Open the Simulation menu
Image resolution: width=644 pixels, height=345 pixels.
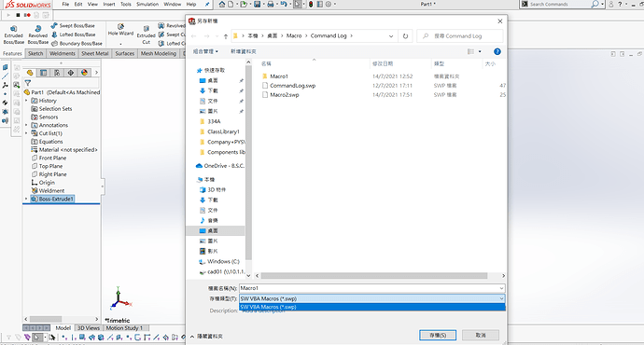(147, 4)
